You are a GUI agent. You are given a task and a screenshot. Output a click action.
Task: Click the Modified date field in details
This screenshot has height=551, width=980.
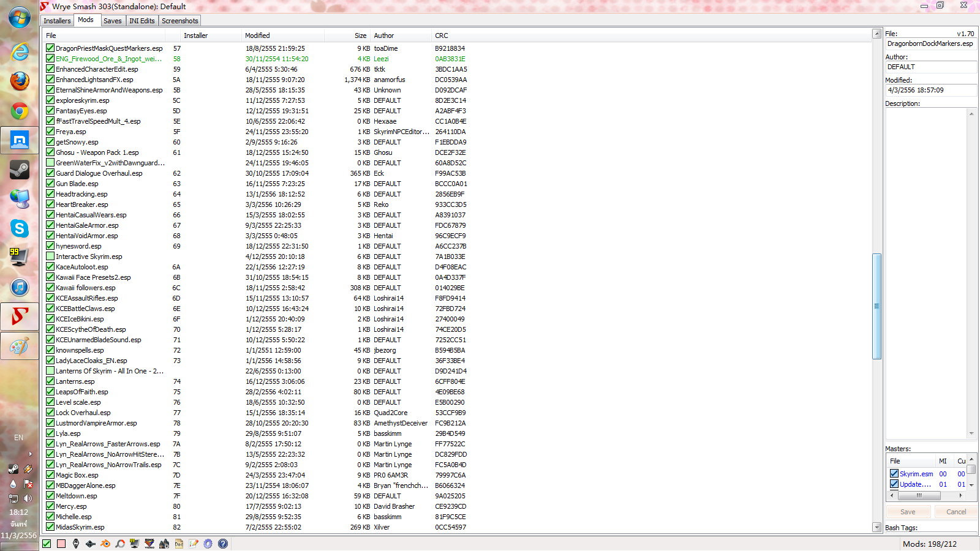coord(931,90)
